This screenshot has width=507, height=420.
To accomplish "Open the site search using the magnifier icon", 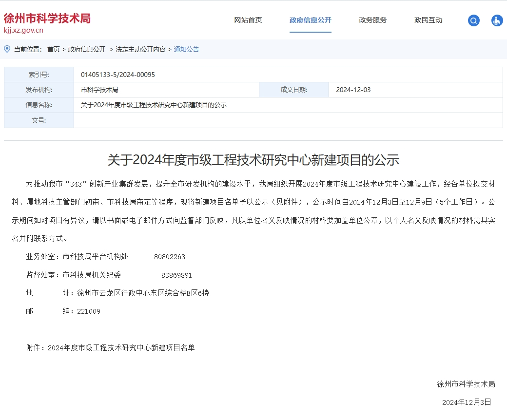I will 473,20.
